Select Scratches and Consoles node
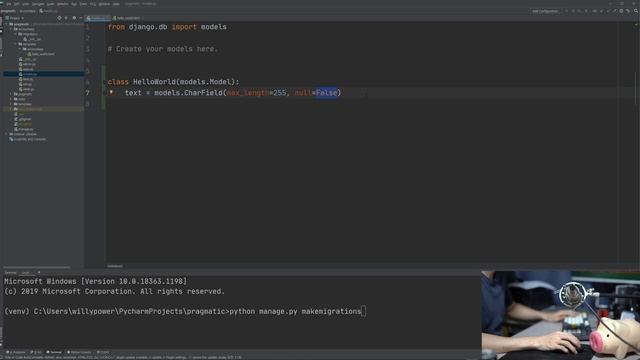The image size is (640, 360). (27, 139)
